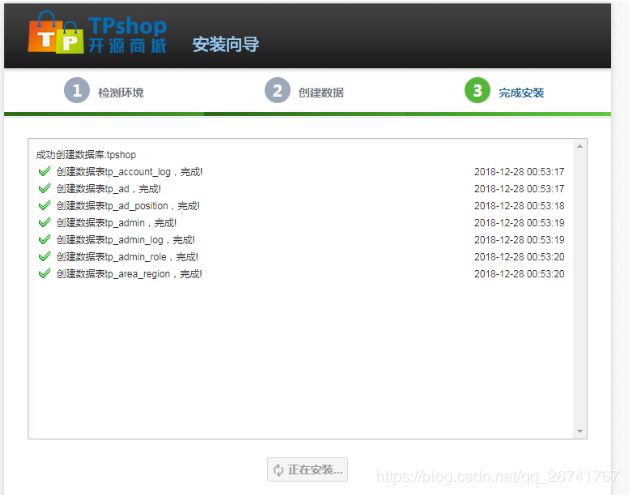Screen dimensions: 629x495
Task: Click the 创建数据表tp_admin_role log entry
Action: (x=127, y=257)
